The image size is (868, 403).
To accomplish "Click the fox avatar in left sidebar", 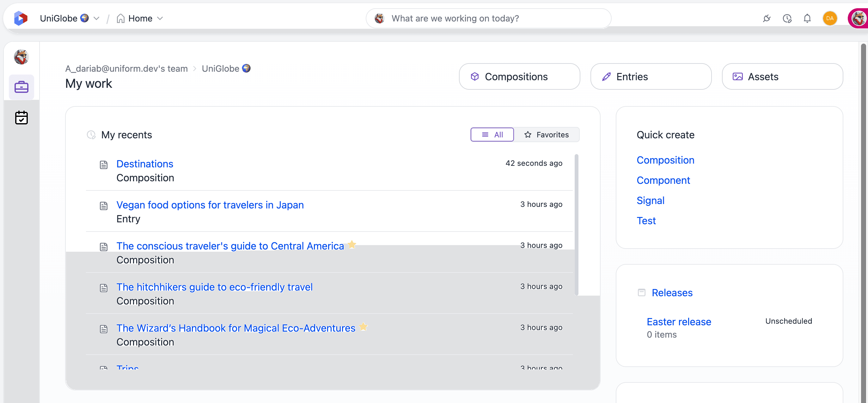I will coord(21,57).
